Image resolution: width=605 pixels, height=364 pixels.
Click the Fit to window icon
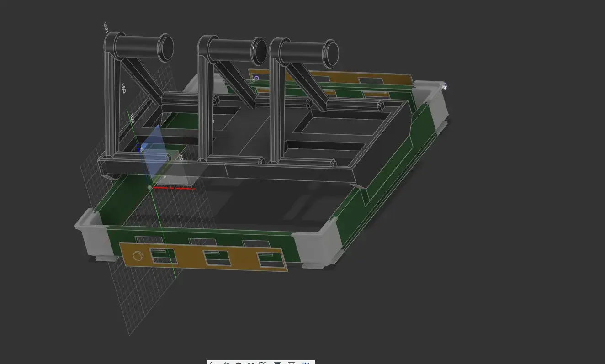(x=262, y=363)
